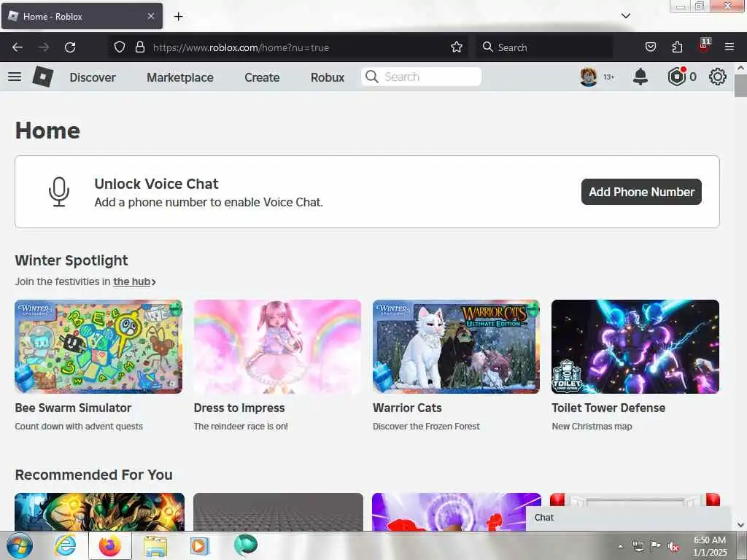Launch Internet Explorer from taskbar
Screen dimensions: 747x560
tap(65, 545)
